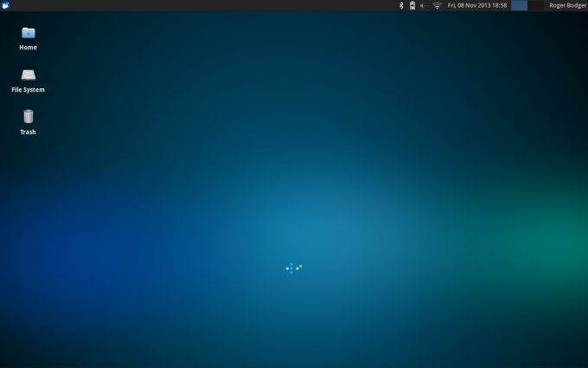Switch to the second dark workspace
The height and width of the screenshot is (368, 588).
(535, 5)
